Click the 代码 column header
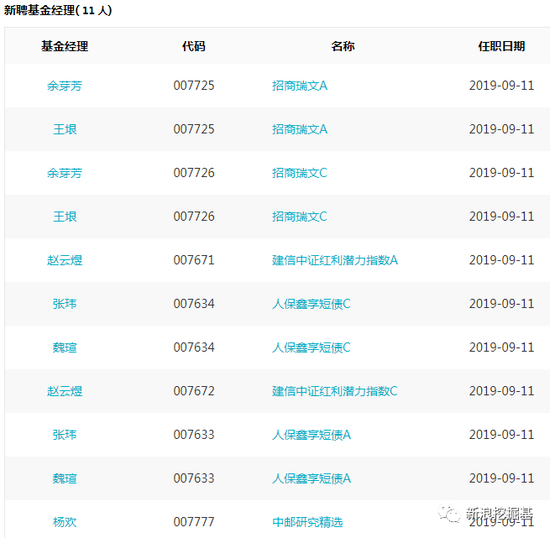This screenshot has width=550, height=538. click(x=194, y=46)
